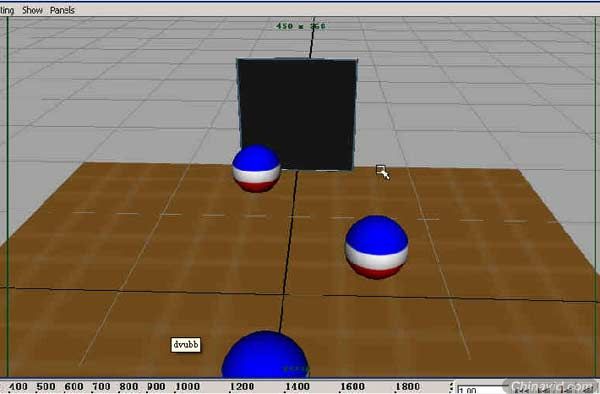Jump to frame 800 on the timeline

[129, 387]
